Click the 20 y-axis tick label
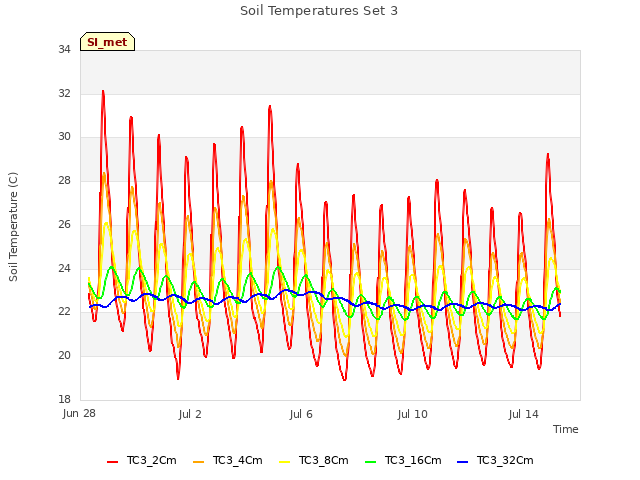This screenshot has height=480, width=640. (64, 356)
